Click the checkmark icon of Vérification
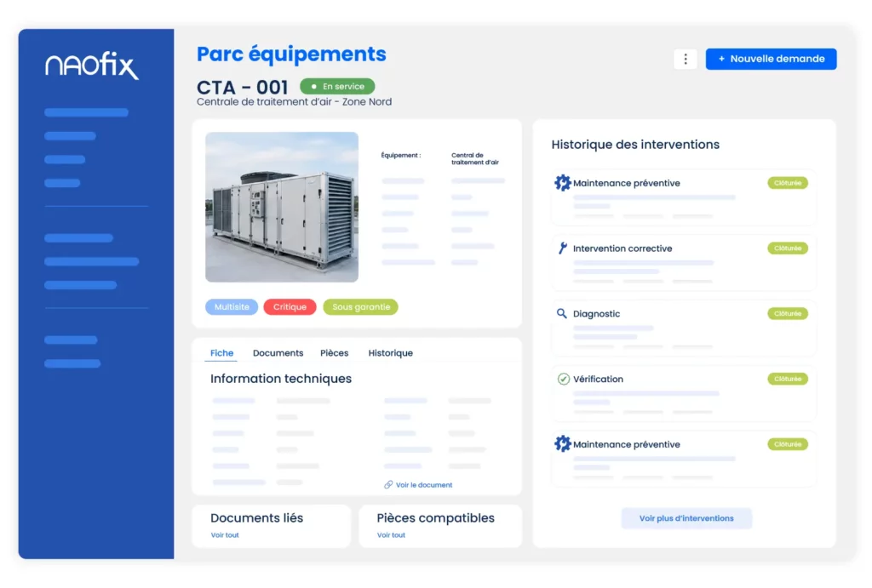Image resolution: width=872 pixels, height=588 pixels. pos(563,379)
